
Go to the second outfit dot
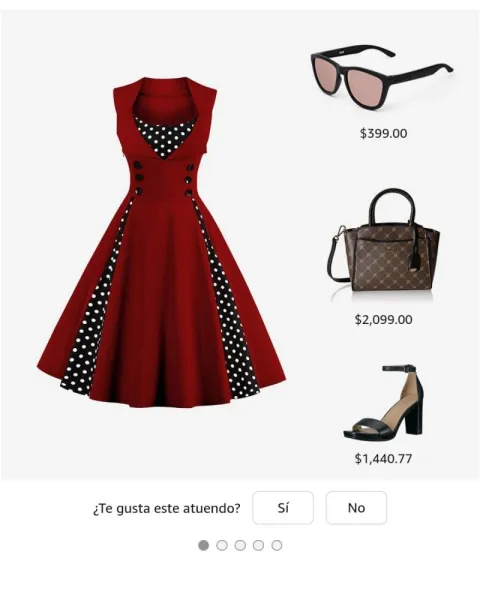click(222, 545)
